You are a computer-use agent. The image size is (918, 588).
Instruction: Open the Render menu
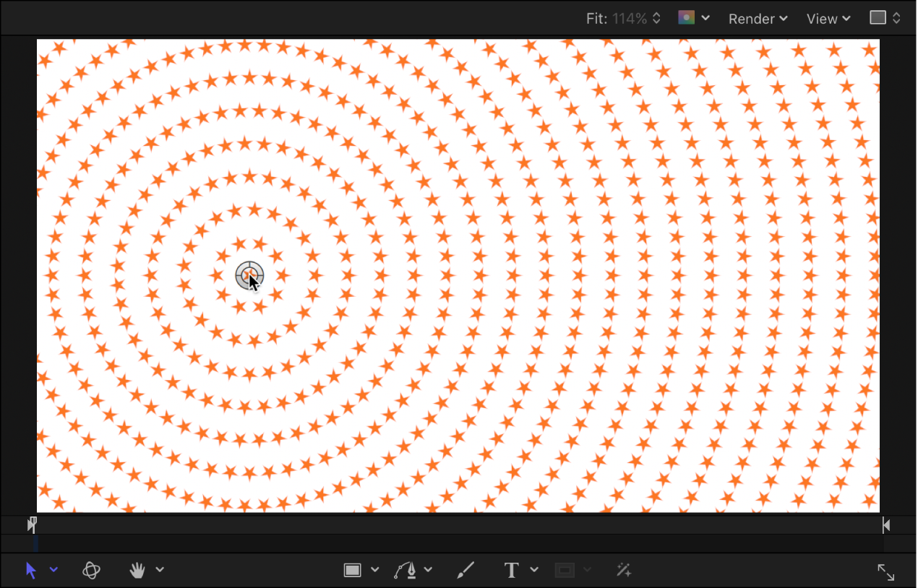pyautogui.click(x=752, y=18)
